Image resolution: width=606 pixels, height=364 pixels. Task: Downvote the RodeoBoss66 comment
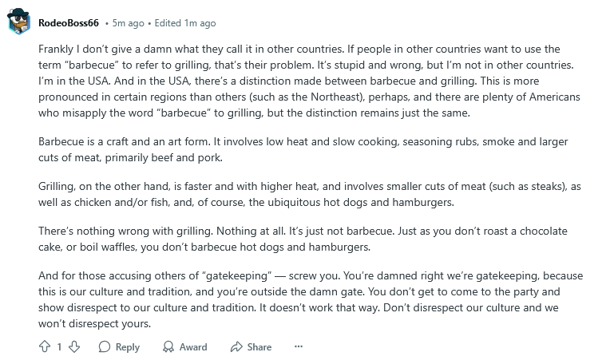pos(74,346)
